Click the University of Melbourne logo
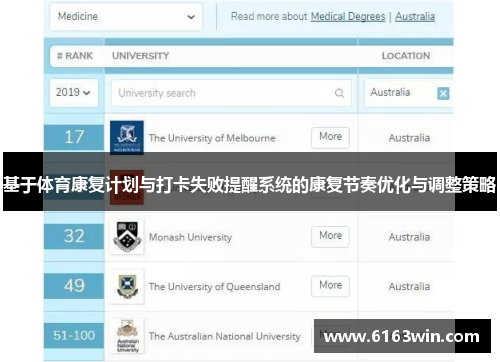This screenshot has width=500, height=362. tap(127, 137)
